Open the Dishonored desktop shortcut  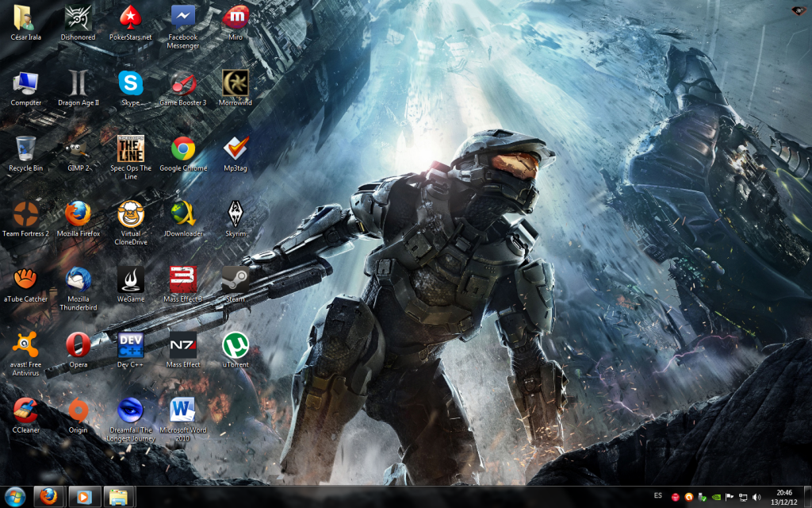tap(78, 17)
